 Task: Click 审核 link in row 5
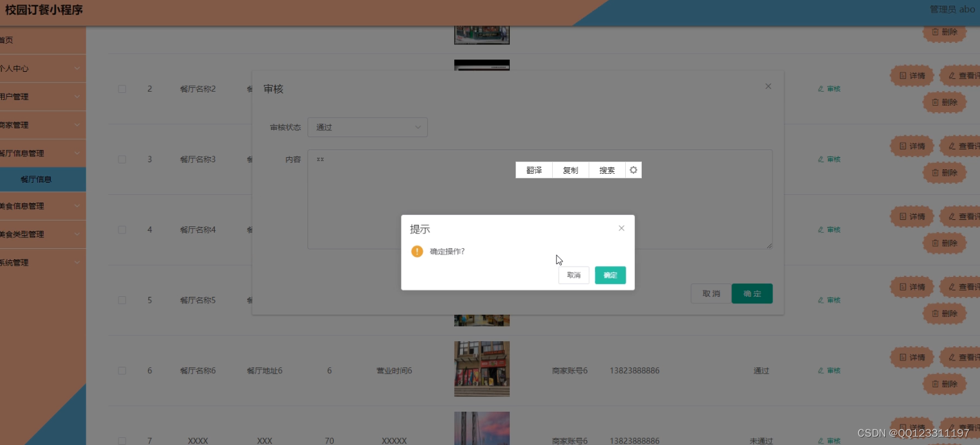tap(829, 300)
